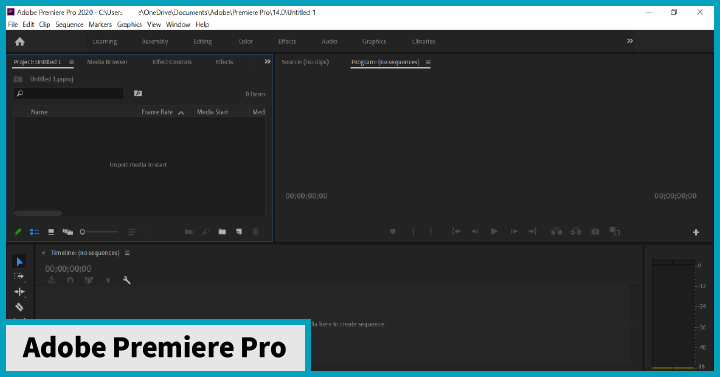
Task: Switch to Color workspace
Action: tap(246, 41)
